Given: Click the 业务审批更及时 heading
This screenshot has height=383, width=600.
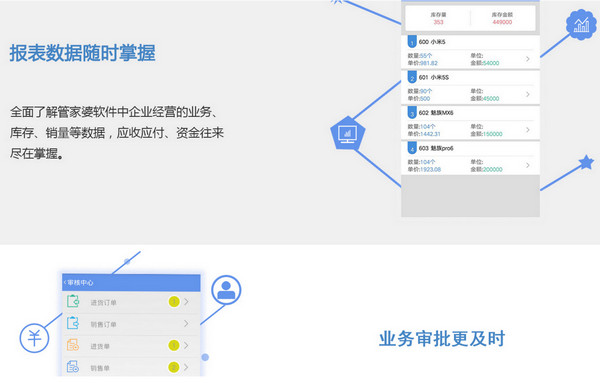Looking at the screenshot, I should (442, 339).
